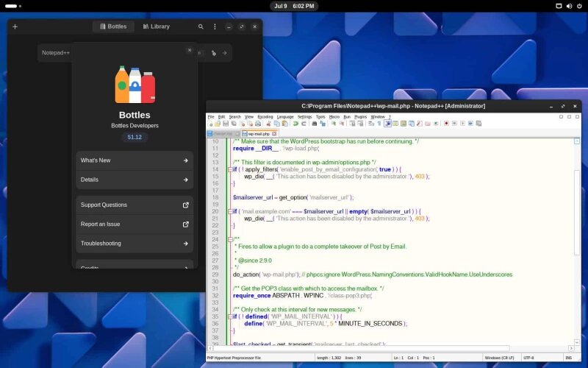Click the power icon in the top bar
Image resolution: width=588 pixels, height=368 pixels.
(579, 6)
